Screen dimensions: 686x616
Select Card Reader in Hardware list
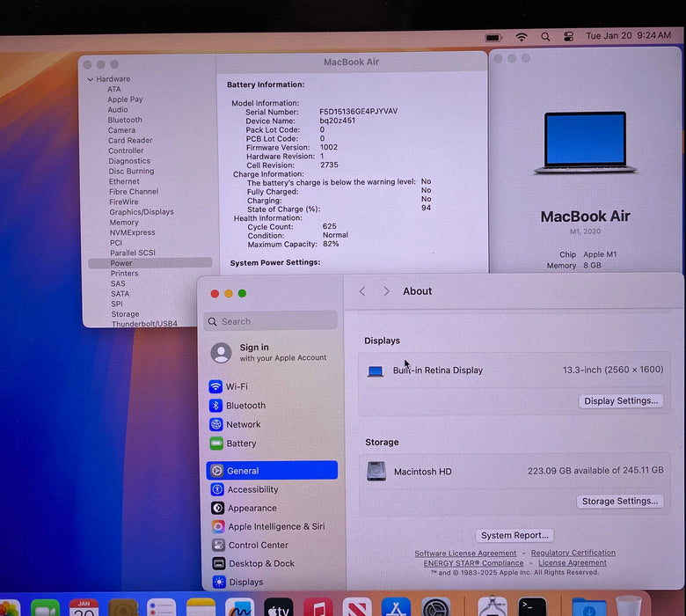point(130,140)
